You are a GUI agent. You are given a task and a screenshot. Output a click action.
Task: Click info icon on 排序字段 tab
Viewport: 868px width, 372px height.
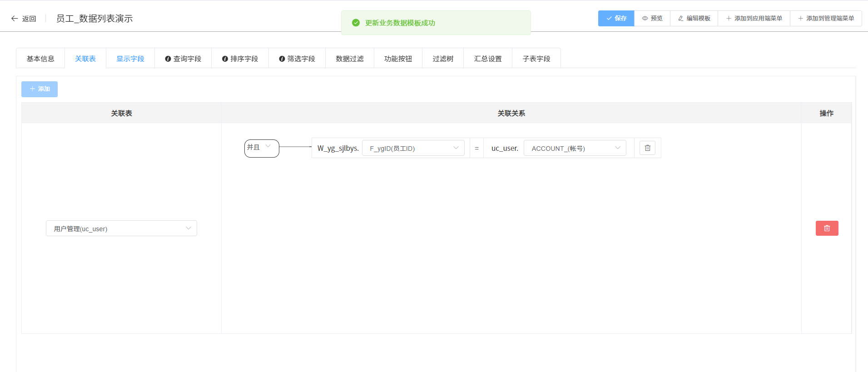click(x=225, y=59)
